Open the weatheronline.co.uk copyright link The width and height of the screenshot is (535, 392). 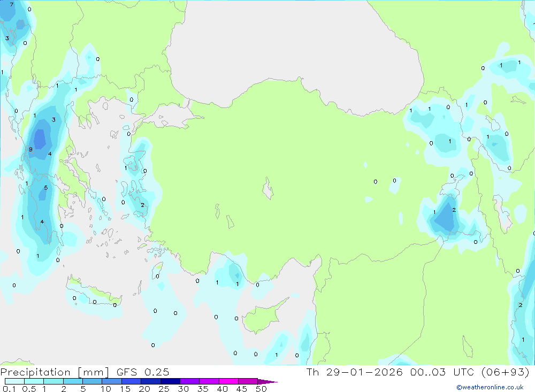[x=490, y=387]
